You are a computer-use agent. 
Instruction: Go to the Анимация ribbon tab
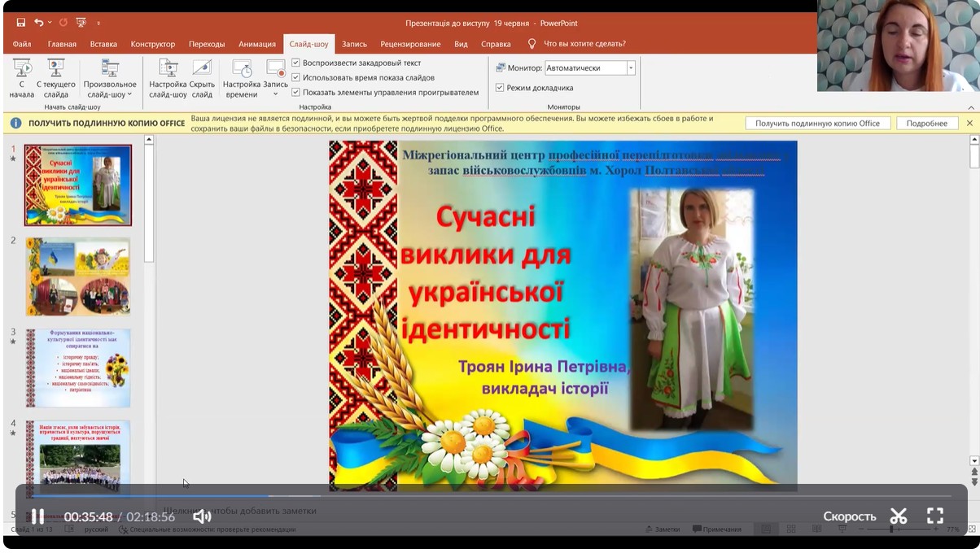[x=257, y=44]
